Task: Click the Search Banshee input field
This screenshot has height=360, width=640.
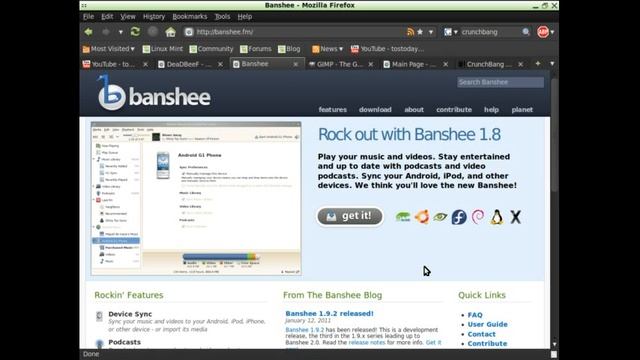Action: pyautogui.click(x=500, y=82)
